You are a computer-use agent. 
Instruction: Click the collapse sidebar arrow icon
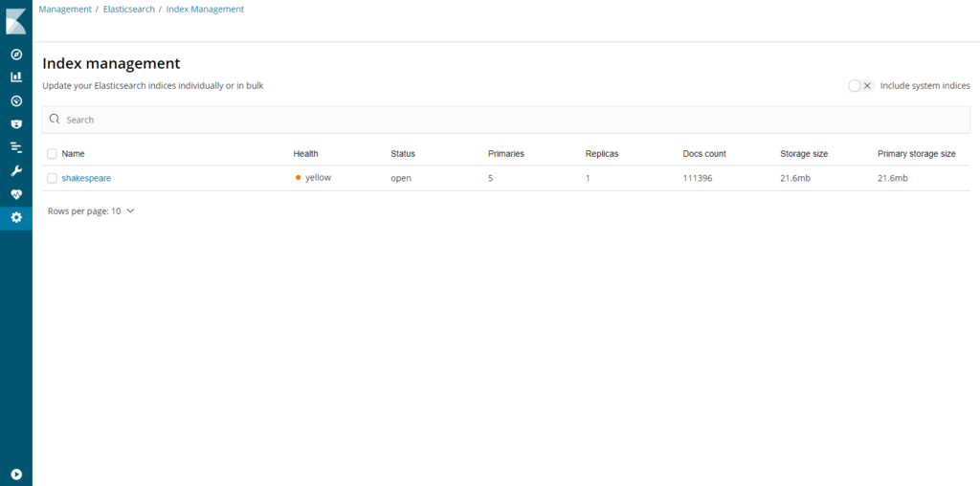pos(17,475)
